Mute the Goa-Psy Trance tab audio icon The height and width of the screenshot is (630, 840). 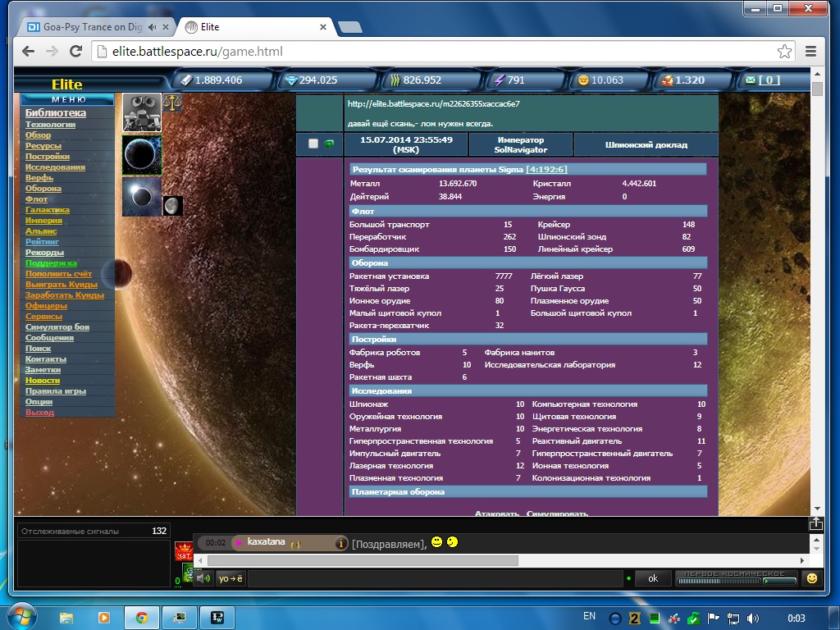153,27
